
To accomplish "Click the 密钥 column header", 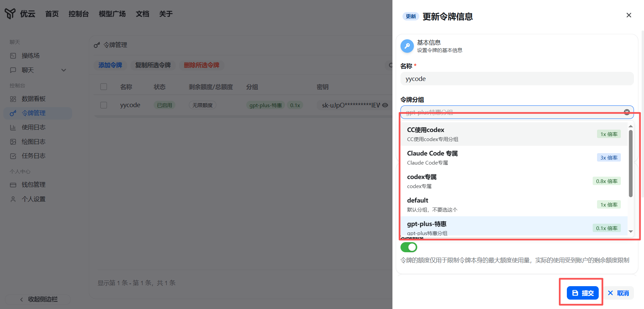I will (x=323, y=87).
